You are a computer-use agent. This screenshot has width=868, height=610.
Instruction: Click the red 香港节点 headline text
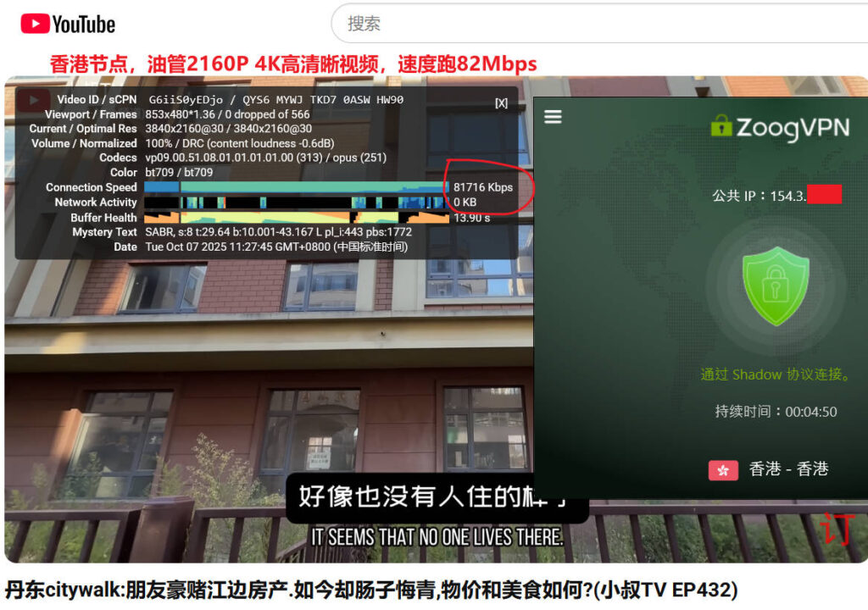tap(293, 64)
